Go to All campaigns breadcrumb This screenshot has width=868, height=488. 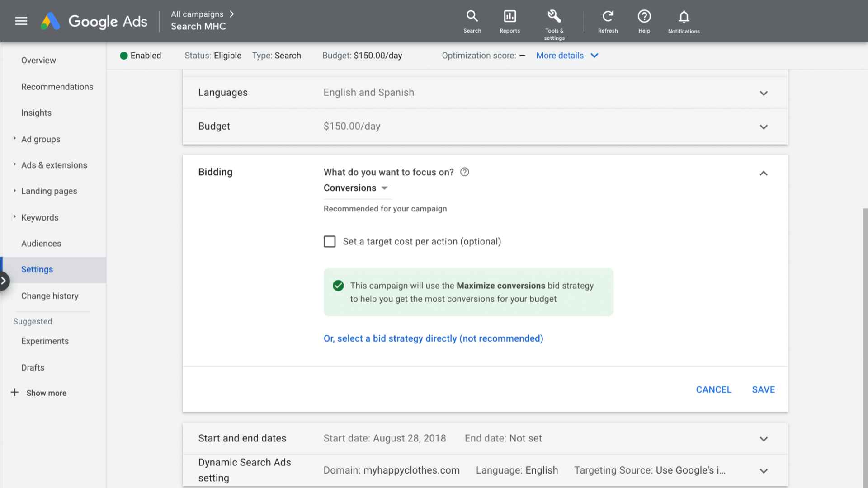197,14
